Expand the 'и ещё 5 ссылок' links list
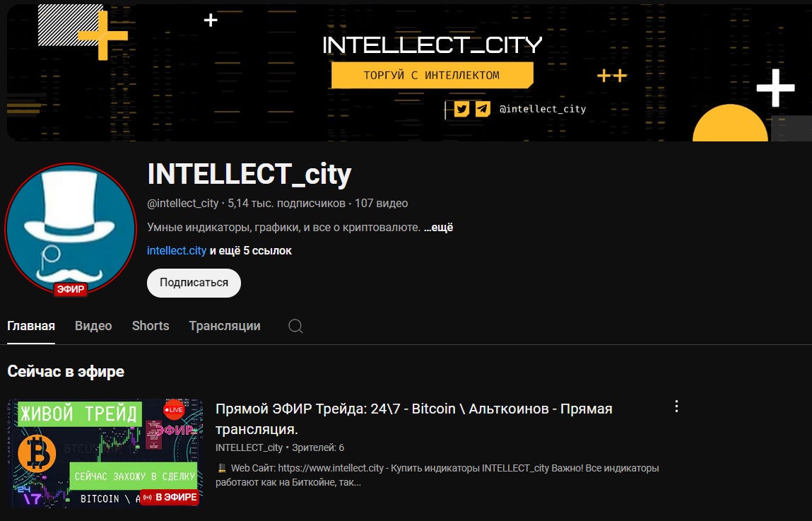The width and height of the screenshot is (812, 521). (x=251, y=251)
